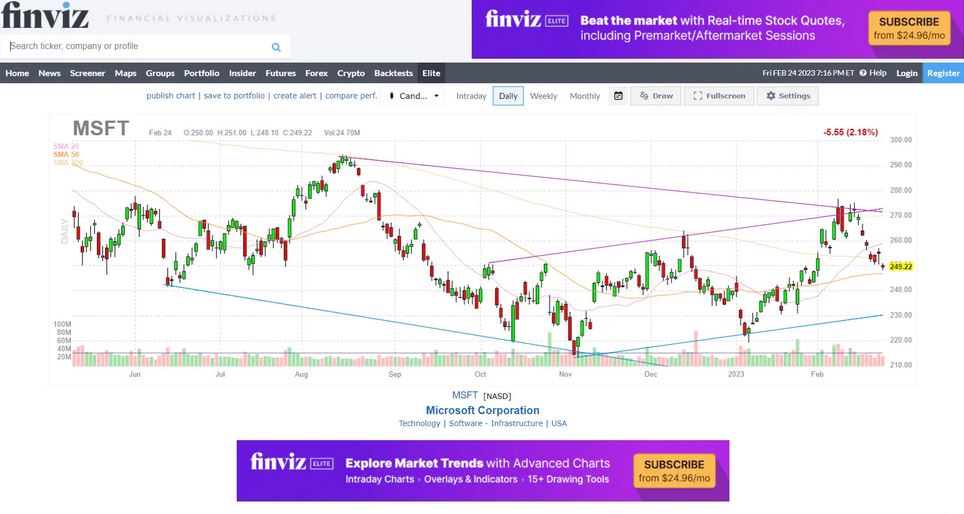Switch to Weekly timeframe
964x514 pixels.
point(543,96)
